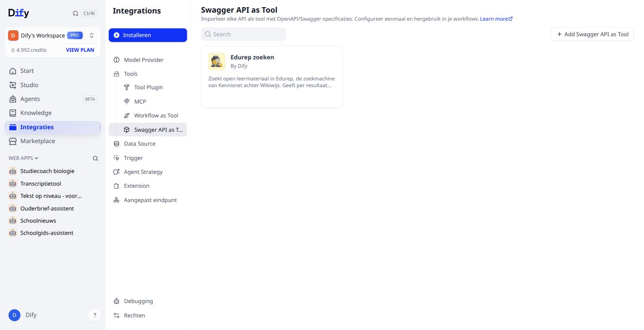
Task: Open Studio from the sidebar
Action: pos(53,85)
